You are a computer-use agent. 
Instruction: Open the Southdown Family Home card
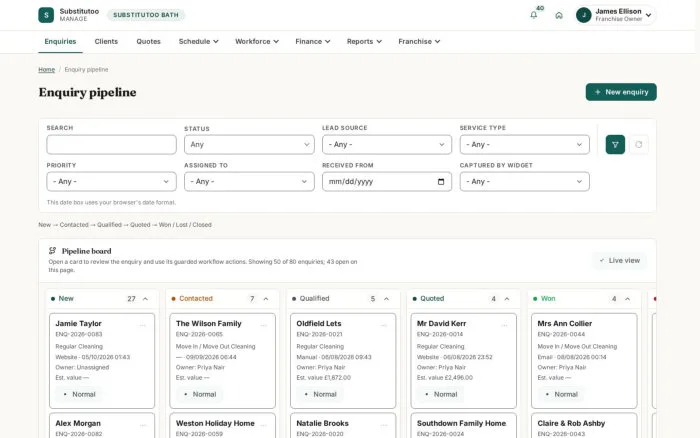click(x=463, y=425)
